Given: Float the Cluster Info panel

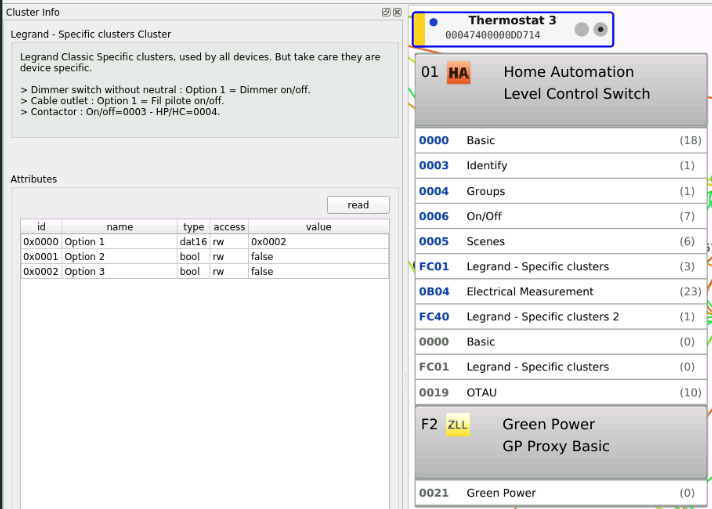Looking at the screenshot, I should (386, 12).
